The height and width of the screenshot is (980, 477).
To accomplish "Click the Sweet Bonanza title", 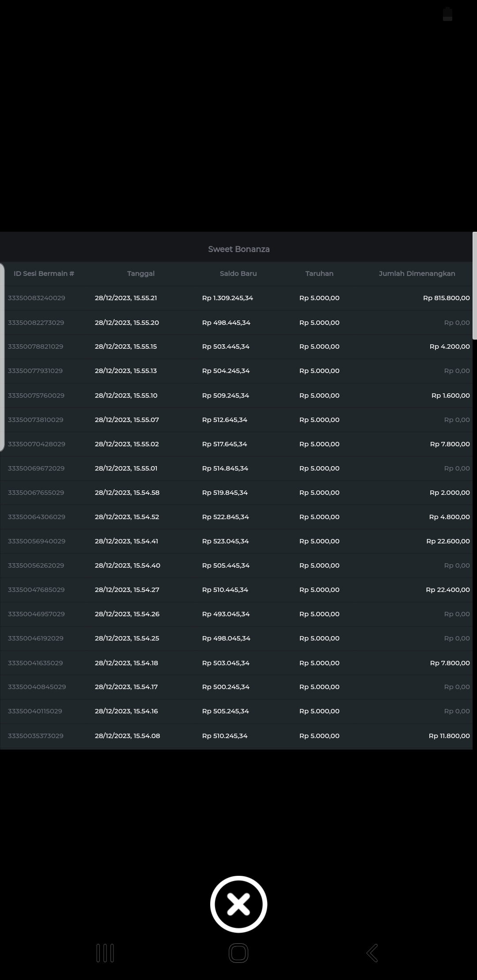I will pos(238,249).
